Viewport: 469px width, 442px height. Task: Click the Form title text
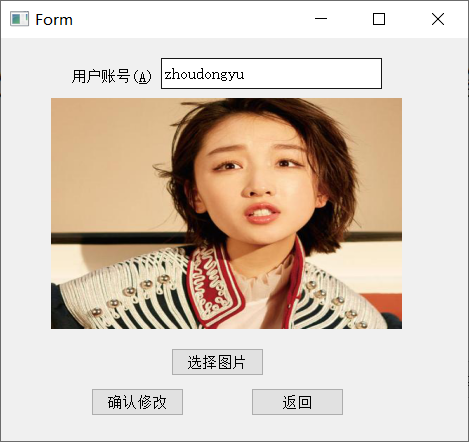(x=54, y=20)
